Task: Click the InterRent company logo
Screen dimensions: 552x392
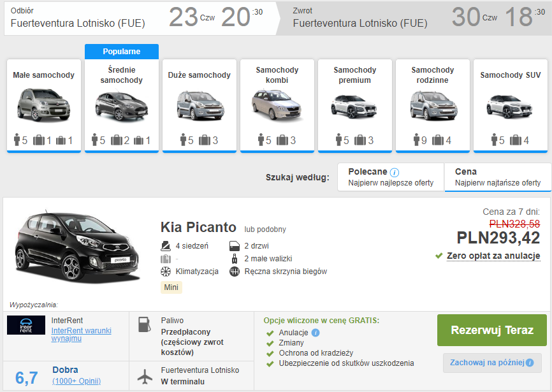Action: (26, 325)
